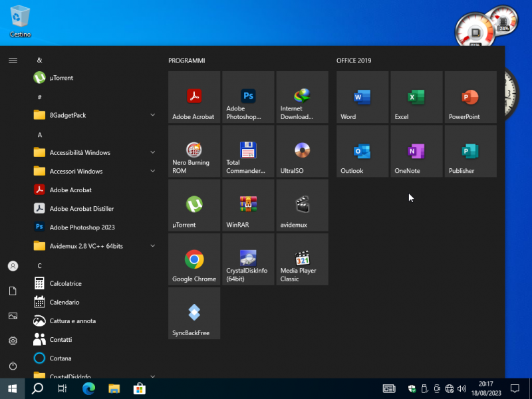
Task: Open the Adobe Acrobat tile
Action: [x=194, y=98]
